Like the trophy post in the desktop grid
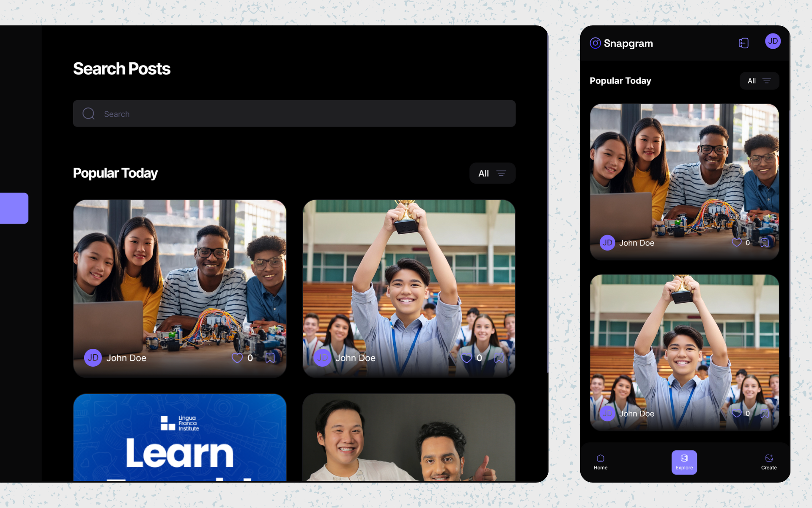Viewport: 812px width, 508px height. (x=466, y=358)
